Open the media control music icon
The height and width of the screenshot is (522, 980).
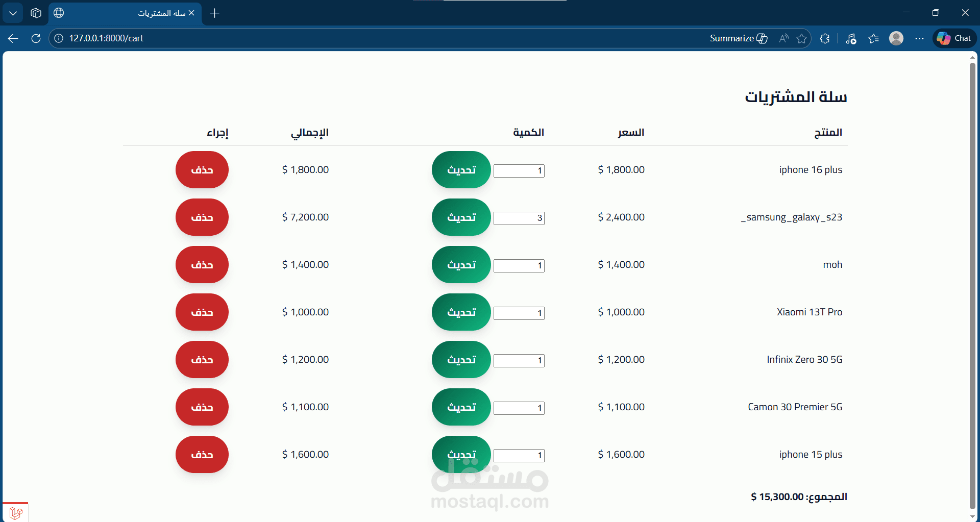[851, 38]
